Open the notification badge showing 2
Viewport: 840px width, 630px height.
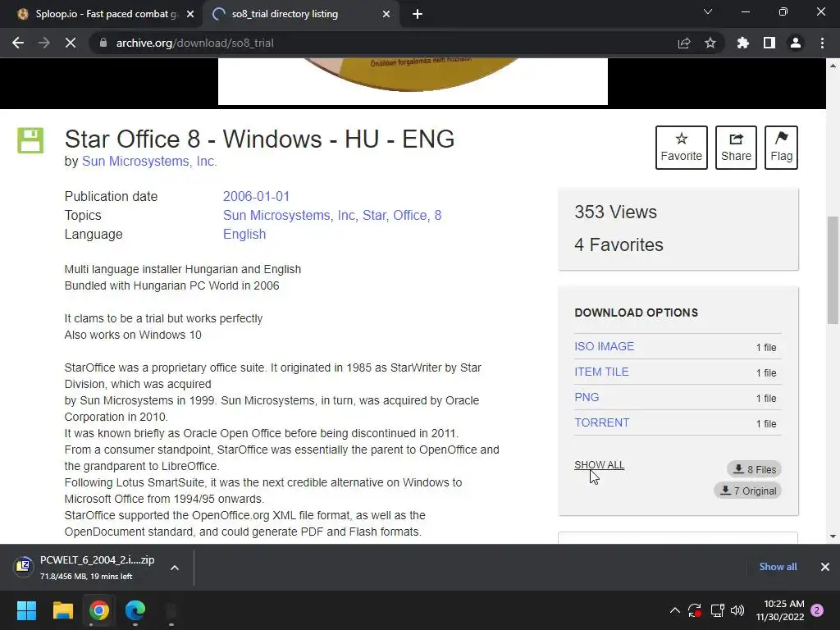coord(817,610)
